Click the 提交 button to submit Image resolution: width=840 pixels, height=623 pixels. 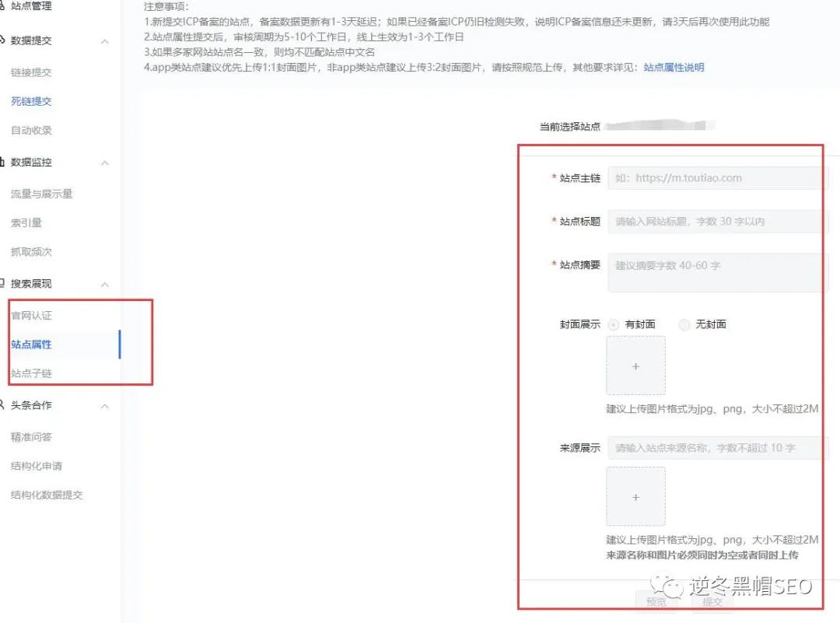(711, 602)
